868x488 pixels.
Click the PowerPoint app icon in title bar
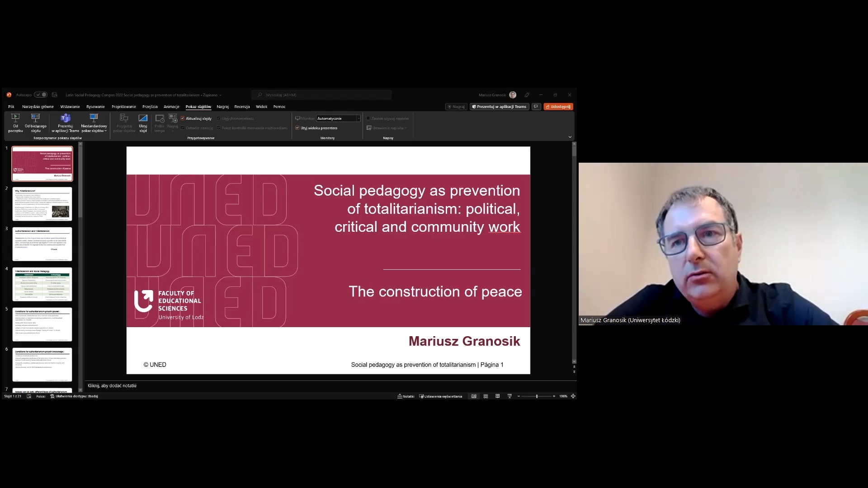click(9, 95)
